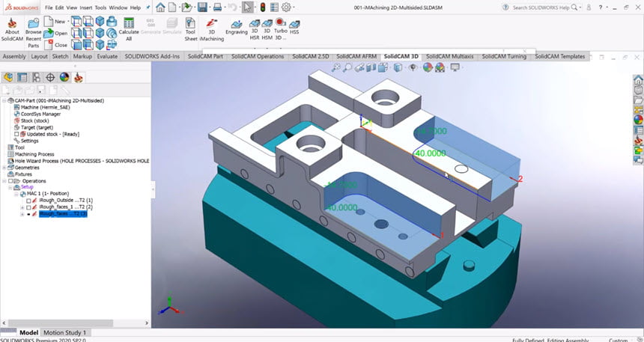644x342 pixels.
Task: Click the tree panel horizontal scrollbar
Action: click(x=61, y=323)
